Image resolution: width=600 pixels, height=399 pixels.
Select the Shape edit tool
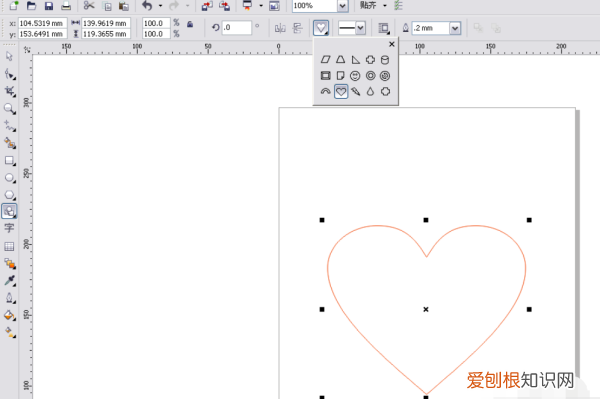coord(10,74)
